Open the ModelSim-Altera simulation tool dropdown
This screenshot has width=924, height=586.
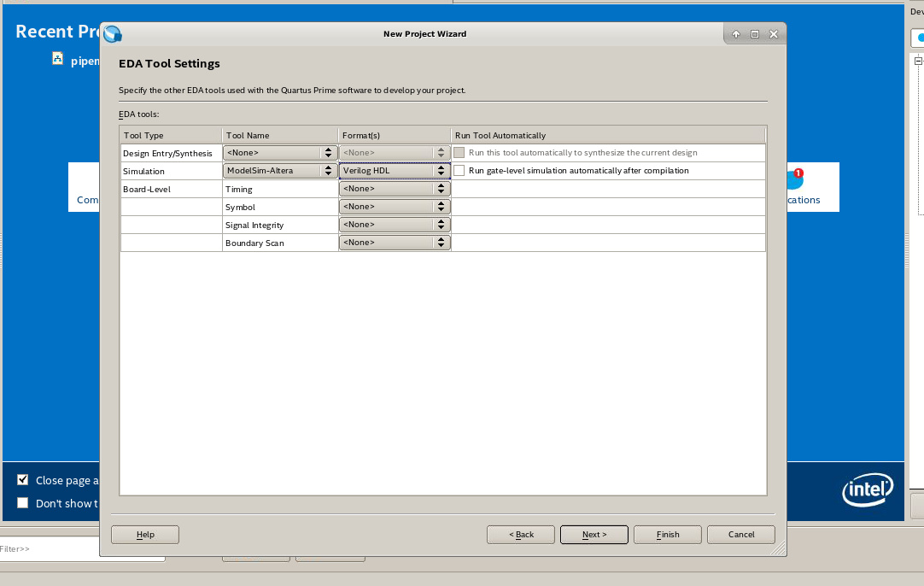[x=279, y=171]
